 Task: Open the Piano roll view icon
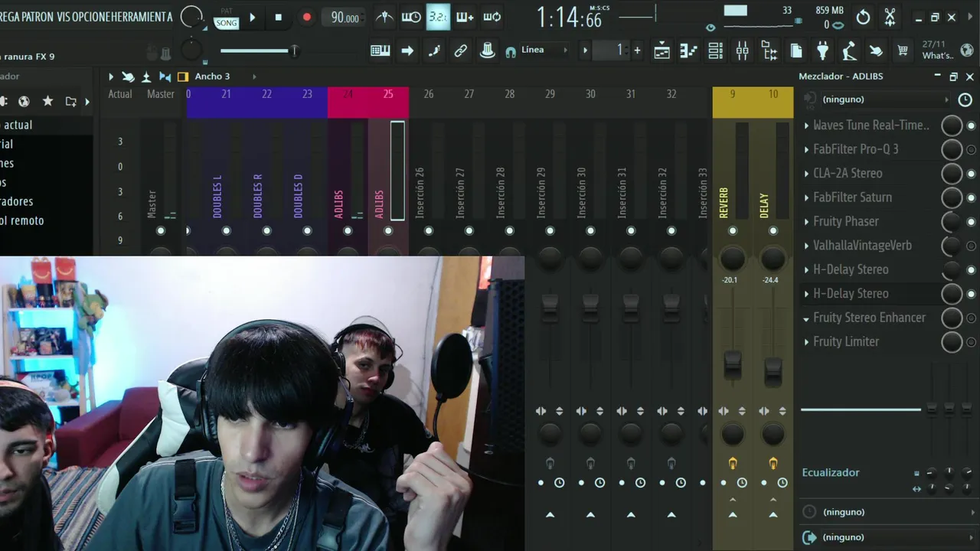tap(688, 51)
